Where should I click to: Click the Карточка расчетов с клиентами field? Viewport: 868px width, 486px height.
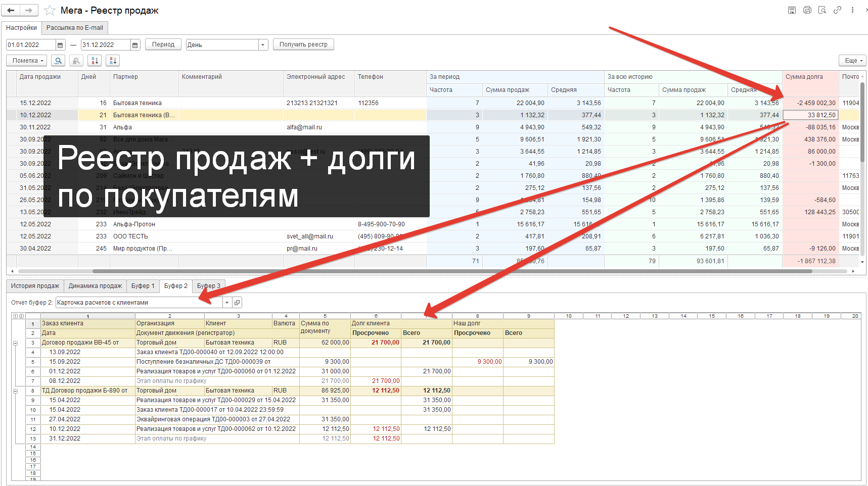139,303
